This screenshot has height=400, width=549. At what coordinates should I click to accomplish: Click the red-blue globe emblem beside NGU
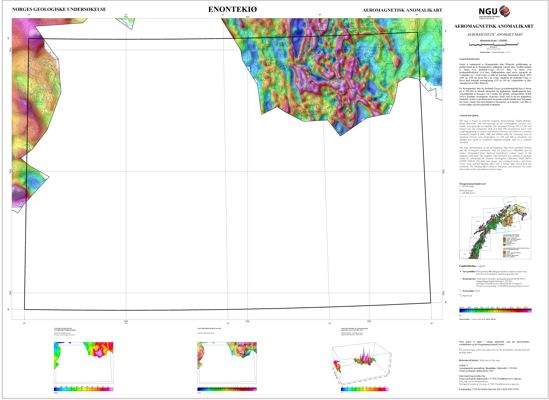pyautogui.click(x=505, y=11)
